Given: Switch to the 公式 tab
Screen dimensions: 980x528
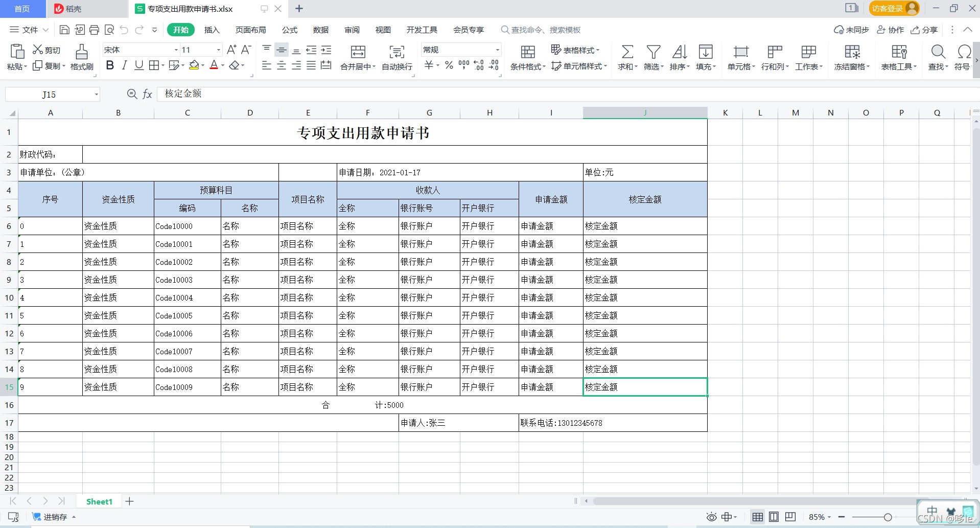Looking at the screenshot, I should [290, 30].
